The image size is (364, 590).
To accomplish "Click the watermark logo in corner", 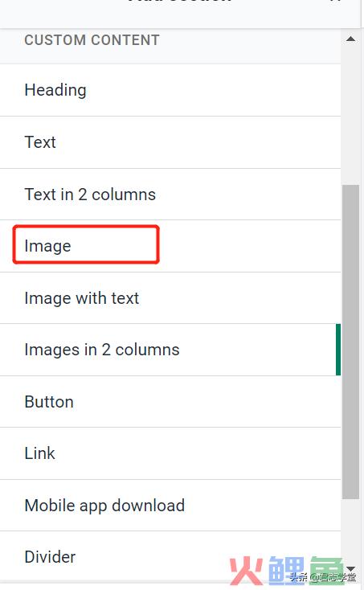I will pos(293,571).
